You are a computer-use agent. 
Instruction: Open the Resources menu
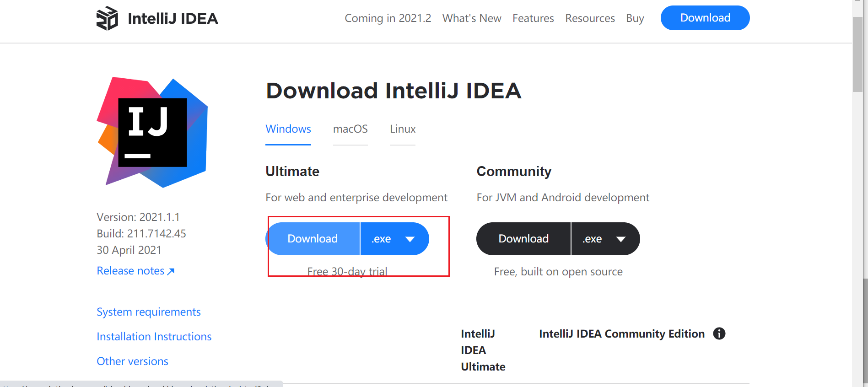point(590,18)
